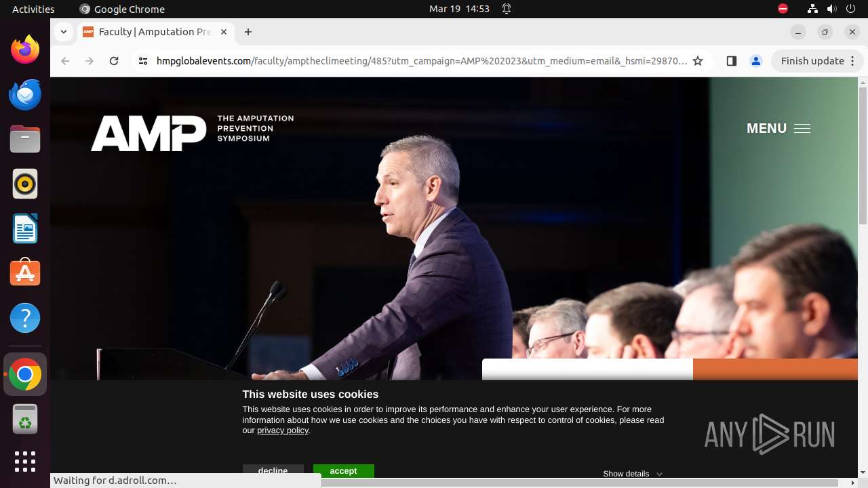This screenshot has width=868, height=488.
Task: Minimize the Chrome window
Action: (x=798, y=32)
